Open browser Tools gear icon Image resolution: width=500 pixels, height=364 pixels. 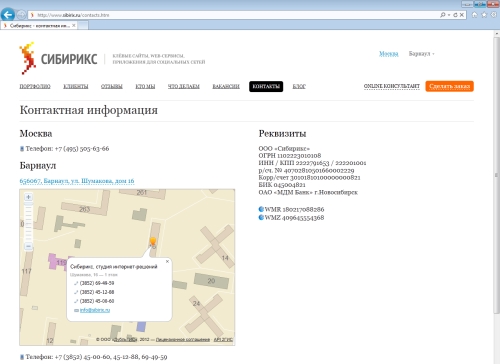pyautogui.click(x=494, y=15)
